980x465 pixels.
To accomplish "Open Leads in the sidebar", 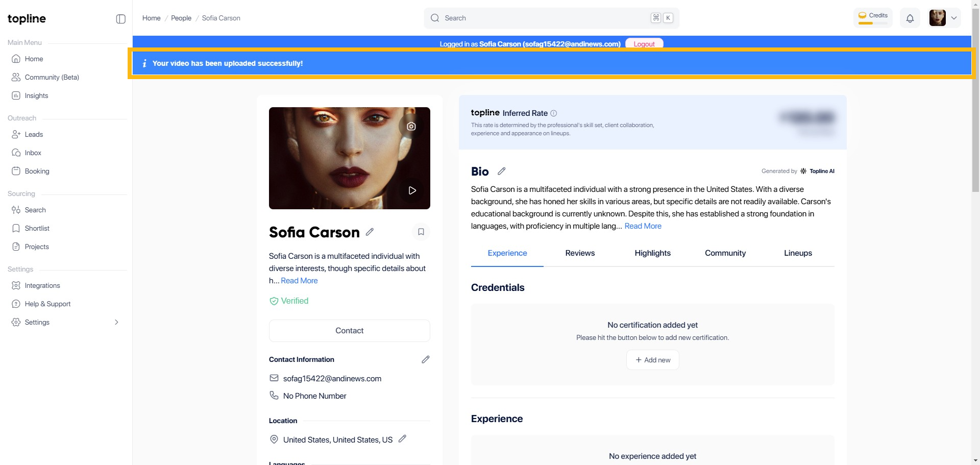I will [x=34, y=134].
